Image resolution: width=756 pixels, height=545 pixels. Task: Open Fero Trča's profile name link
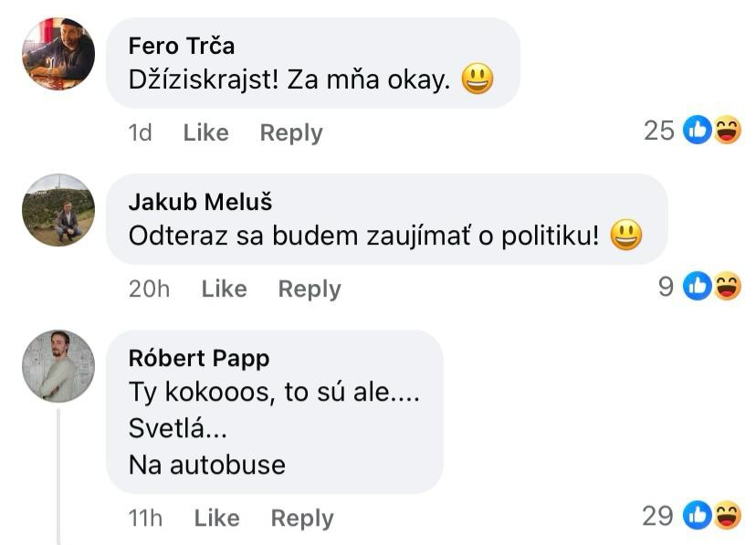tap(182, 46)
